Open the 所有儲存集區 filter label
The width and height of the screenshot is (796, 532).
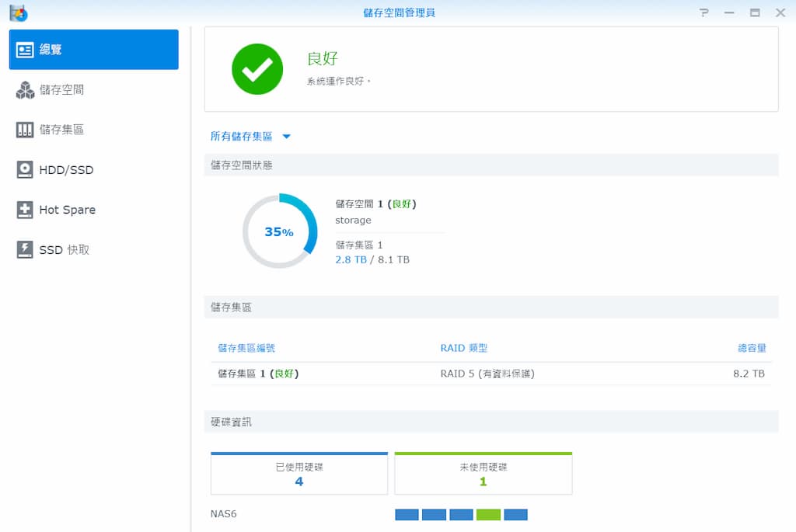click(x=241, y=137)
